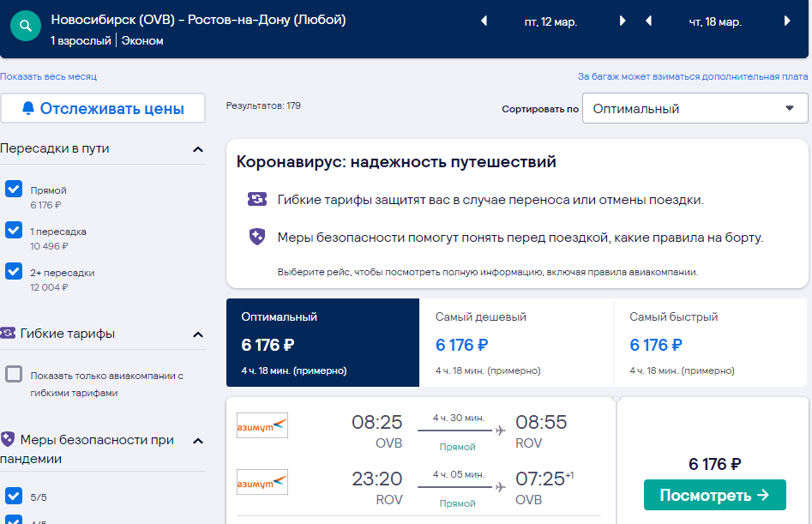Open the Оптимальный sort dropdown
The width and height of the screenshot is (812, 524).
(695, 108)
